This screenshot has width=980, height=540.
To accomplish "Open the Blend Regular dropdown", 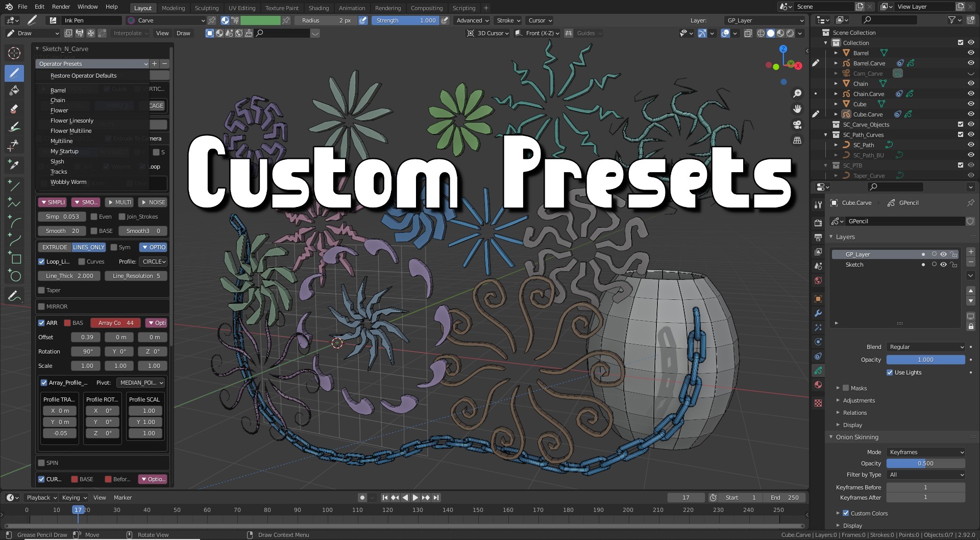I will [x=925, y=347].
